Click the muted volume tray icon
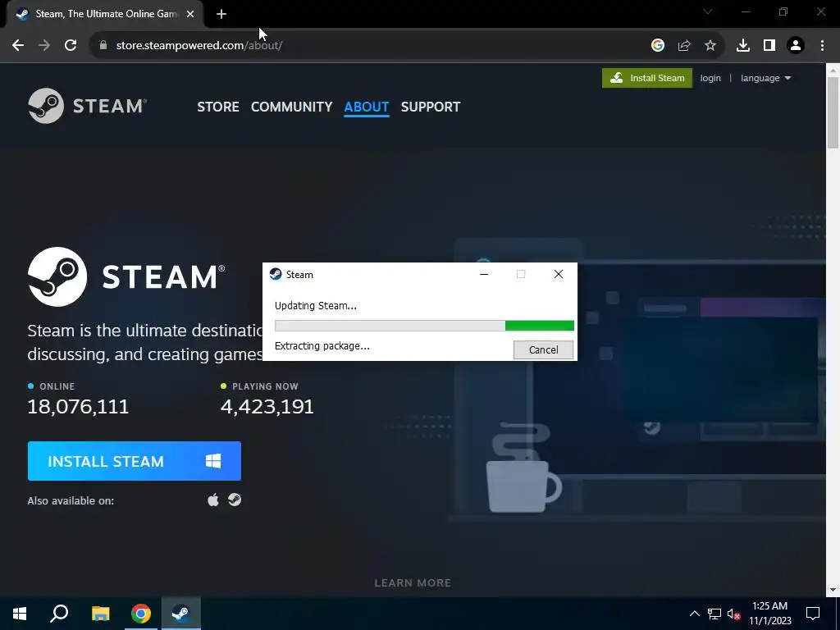Image resolution: width=840 pixels, height=630 pixels. pos(734,614)
